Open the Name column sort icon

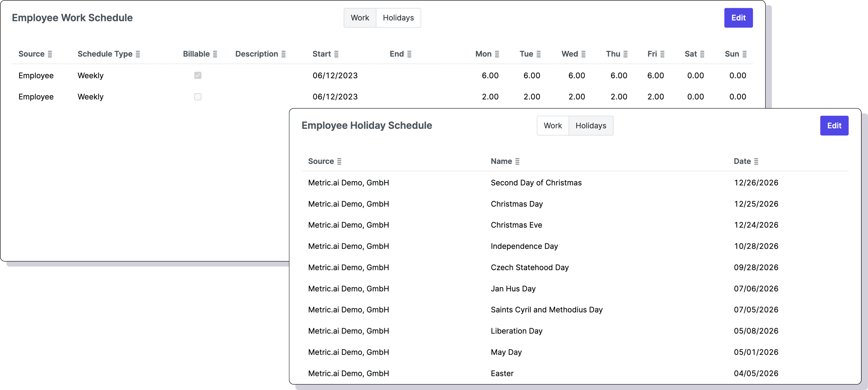pyautogui.click(x=518, y=161)
